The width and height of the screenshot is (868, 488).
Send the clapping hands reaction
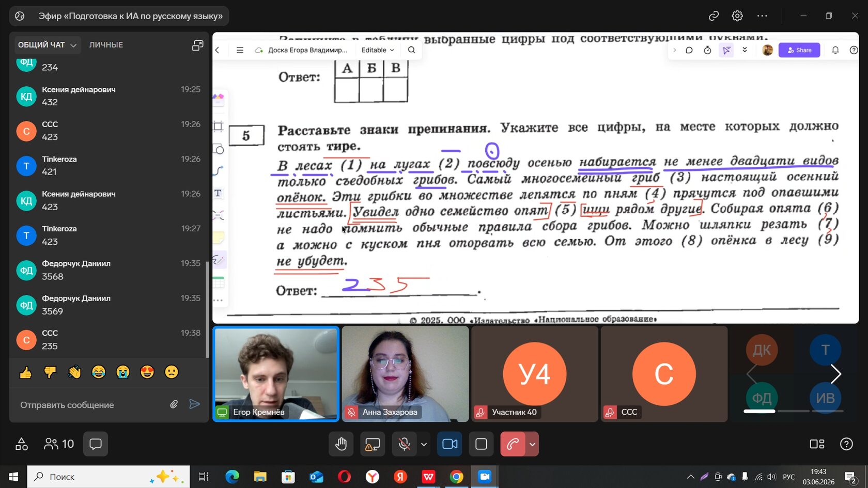pos(74,372)
